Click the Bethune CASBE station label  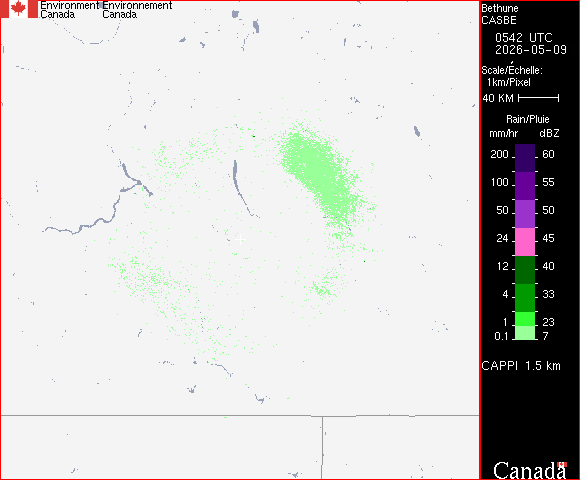coord(500,14)
